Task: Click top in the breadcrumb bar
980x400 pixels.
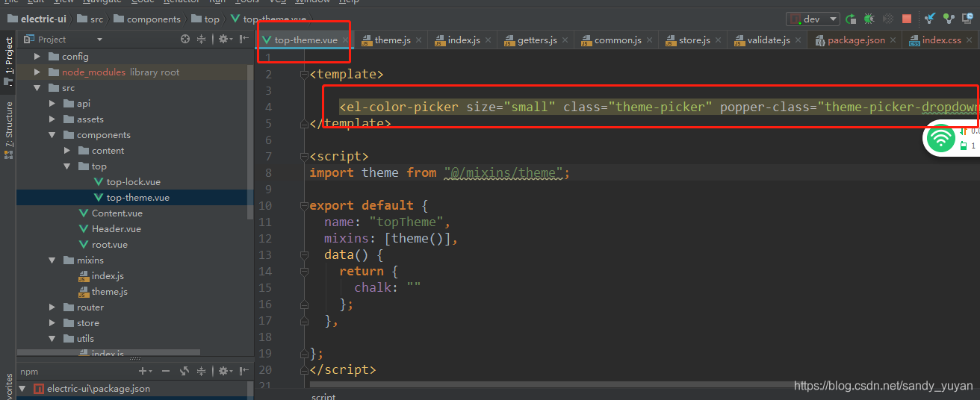Action: [205, 19]
